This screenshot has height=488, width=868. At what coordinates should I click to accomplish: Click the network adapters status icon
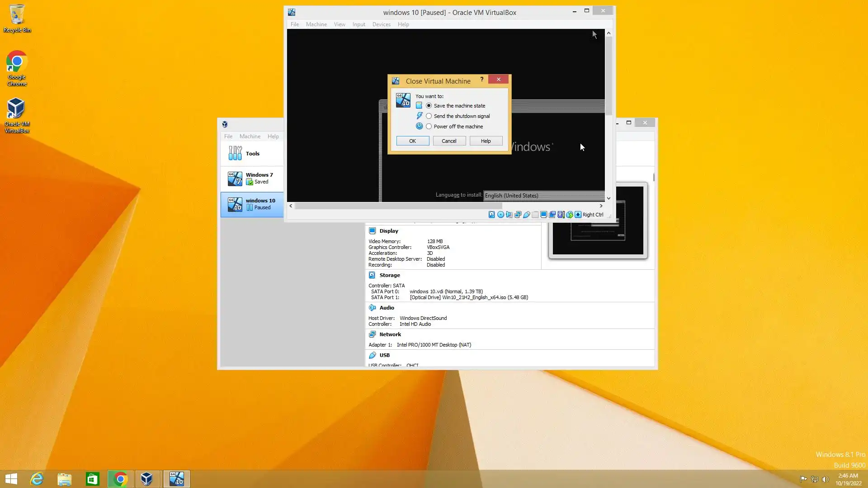(518, 215)
